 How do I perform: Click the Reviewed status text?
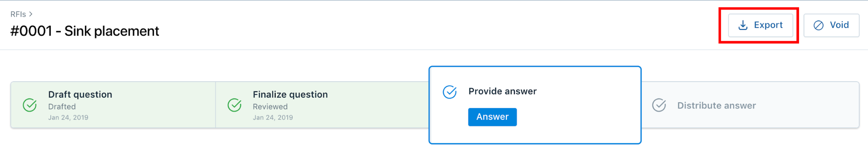point(270,107)
